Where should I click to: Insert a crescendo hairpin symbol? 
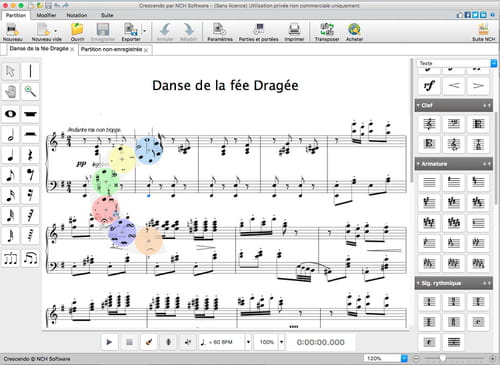pos(454,86)
